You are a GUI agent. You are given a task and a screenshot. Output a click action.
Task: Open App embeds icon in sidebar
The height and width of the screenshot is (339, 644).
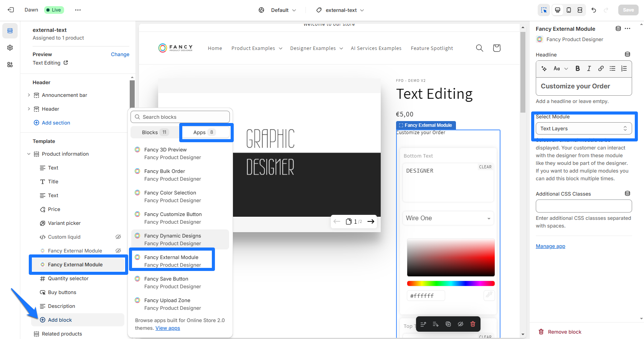(x=10, y=65)
